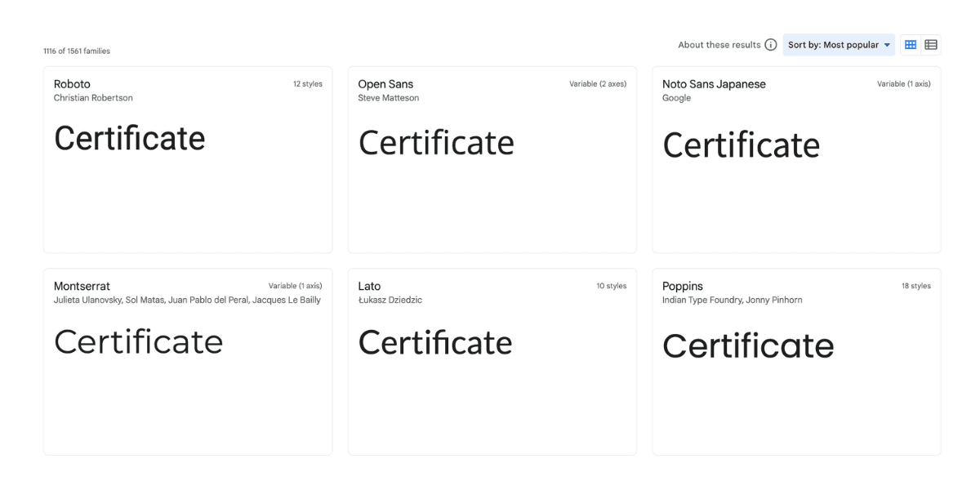Image resolution: width=980 pixels, height=490 pixels.
Task: Open the Roboto font card
Action: 188,160
